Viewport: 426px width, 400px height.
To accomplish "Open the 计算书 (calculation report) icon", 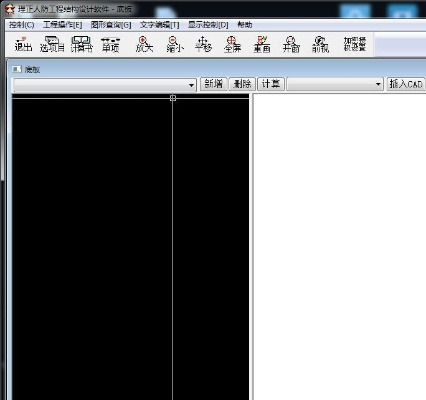I will coord(81,44).
